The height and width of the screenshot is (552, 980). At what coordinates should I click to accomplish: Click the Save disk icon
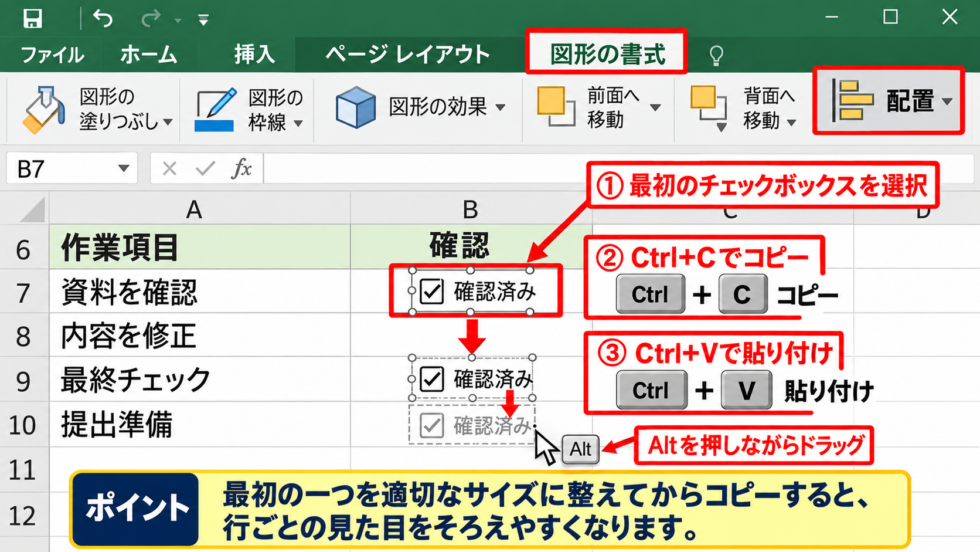point(32,18)
